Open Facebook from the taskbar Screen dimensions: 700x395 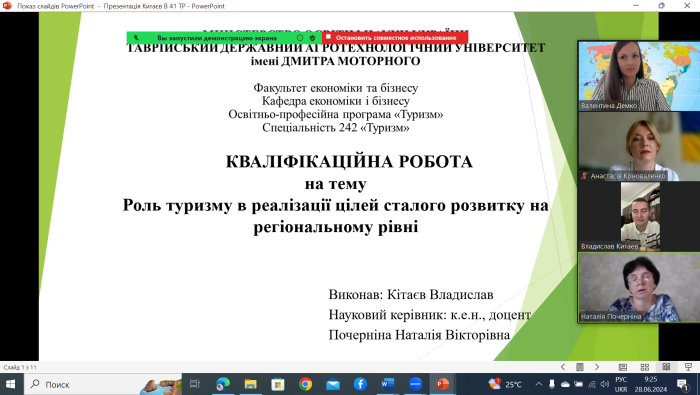tap(360, 384)
